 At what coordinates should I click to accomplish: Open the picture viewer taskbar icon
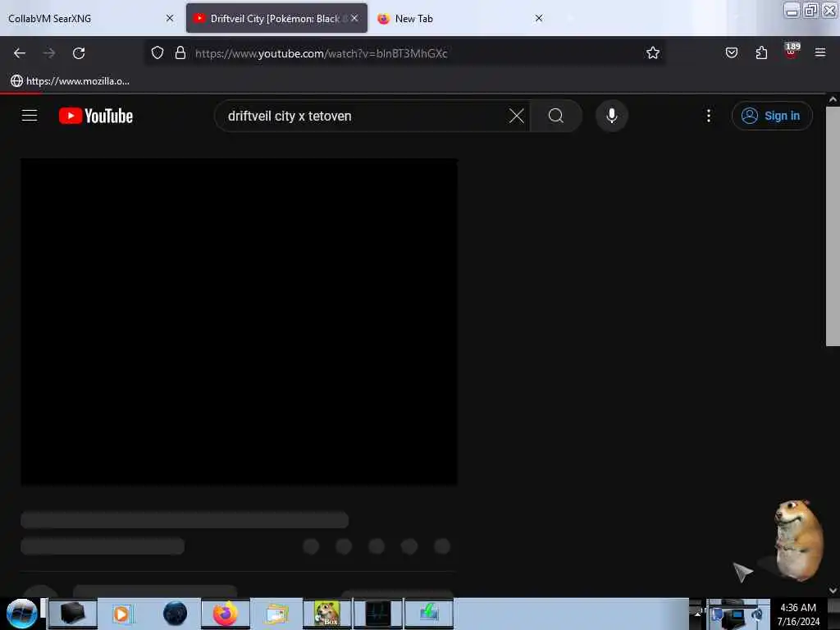point(276,614)
